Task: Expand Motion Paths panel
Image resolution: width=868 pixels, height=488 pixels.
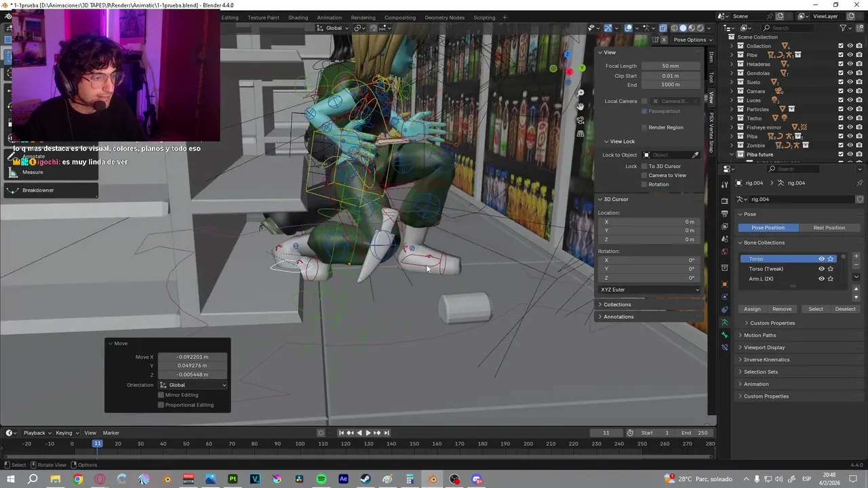Action: [759, 335]
